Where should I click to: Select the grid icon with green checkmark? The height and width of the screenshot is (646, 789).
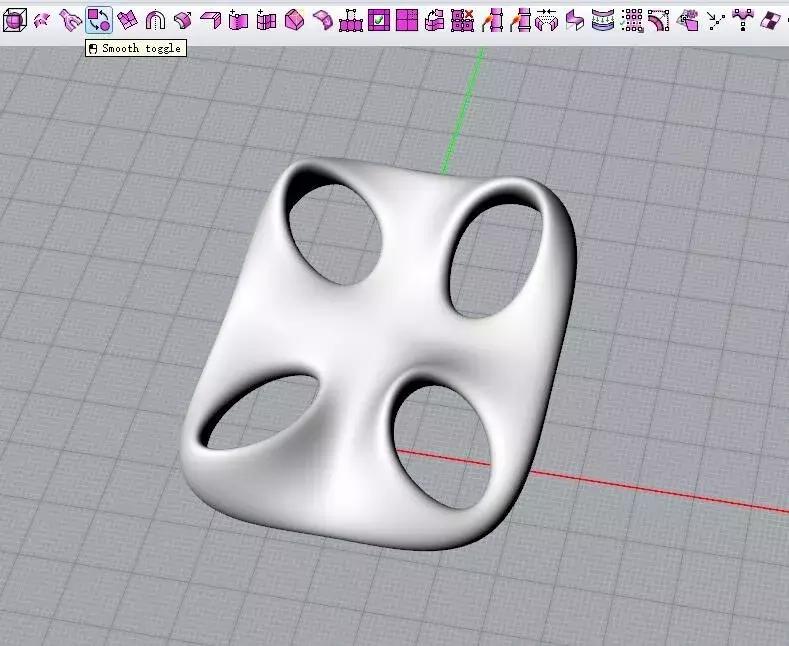tap(379, 19)
